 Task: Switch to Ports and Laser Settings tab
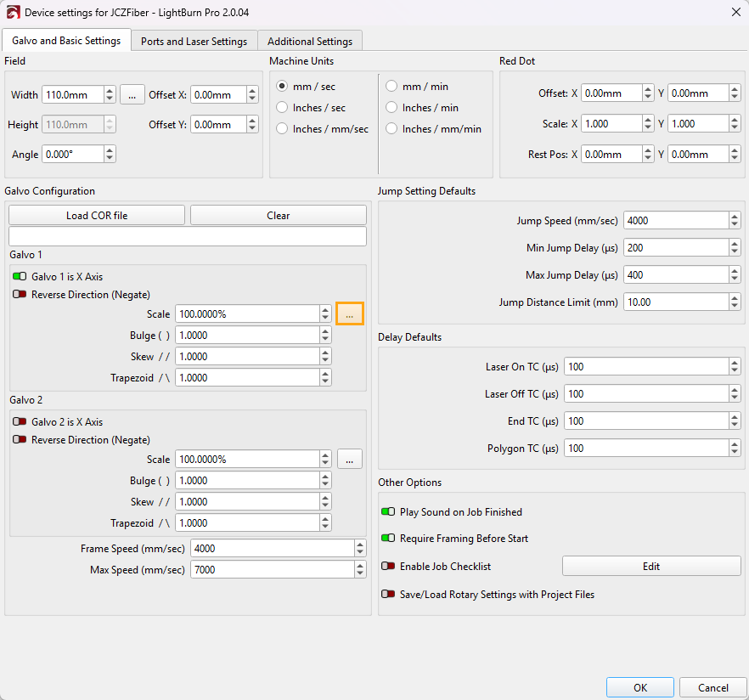[x=194, y=41]
